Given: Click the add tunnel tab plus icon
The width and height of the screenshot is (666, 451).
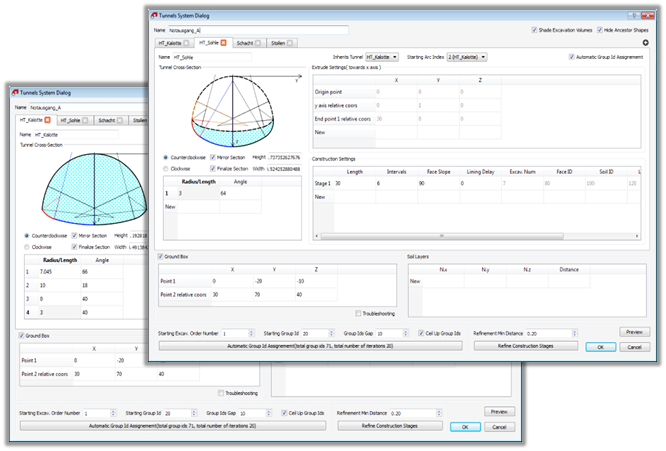Looking at the screenshot, I should [645, 43].
